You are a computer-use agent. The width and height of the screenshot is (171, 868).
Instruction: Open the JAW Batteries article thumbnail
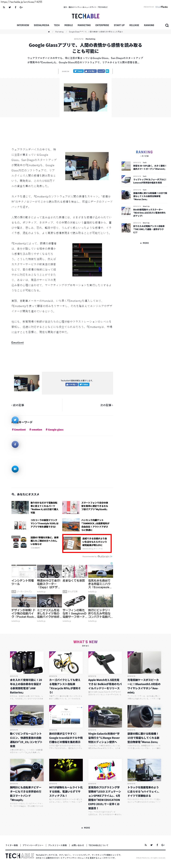point(27,662)
